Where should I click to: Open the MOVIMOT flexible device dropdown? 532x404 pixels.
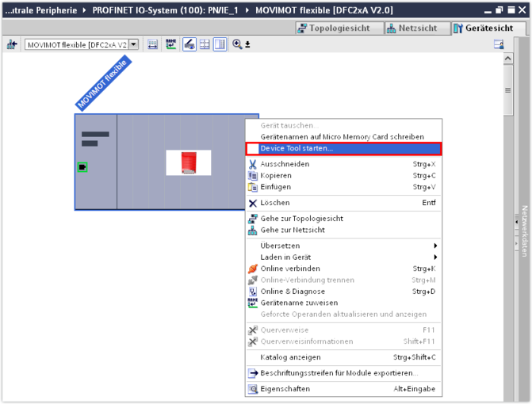point(133,44)
